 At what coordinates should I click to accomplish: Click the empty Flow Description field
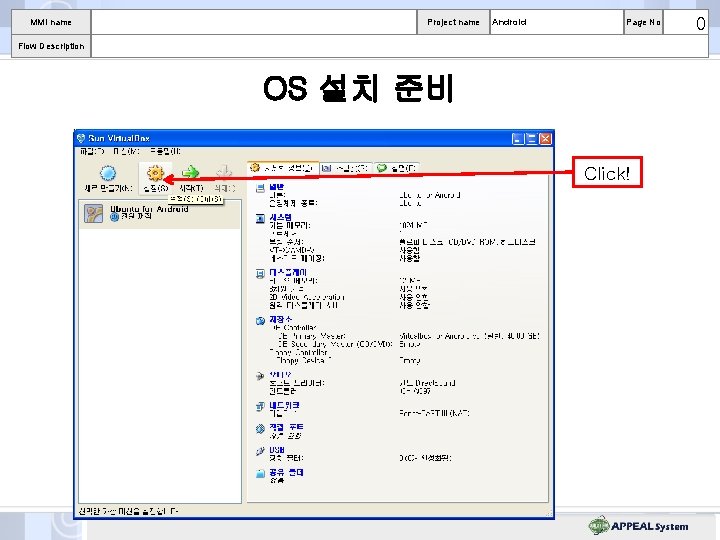[399, 46]
